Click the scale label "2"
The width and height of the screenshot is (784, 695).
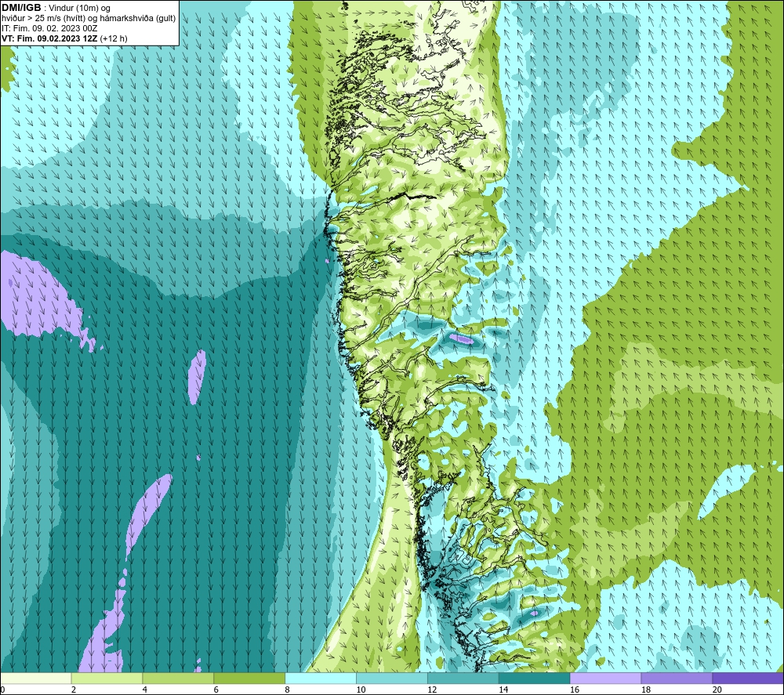74,690
